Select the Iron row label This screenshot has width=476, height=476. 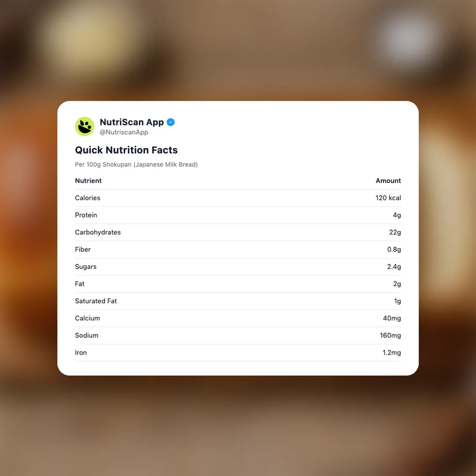pyautogui.click(x=81, y=353)
